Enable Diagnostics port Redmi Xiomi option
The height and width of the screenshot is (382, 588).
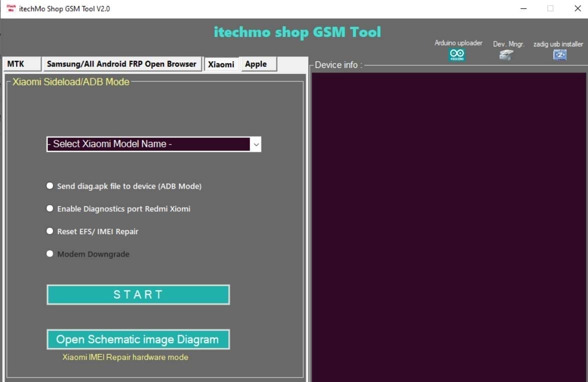click(49, 208)
